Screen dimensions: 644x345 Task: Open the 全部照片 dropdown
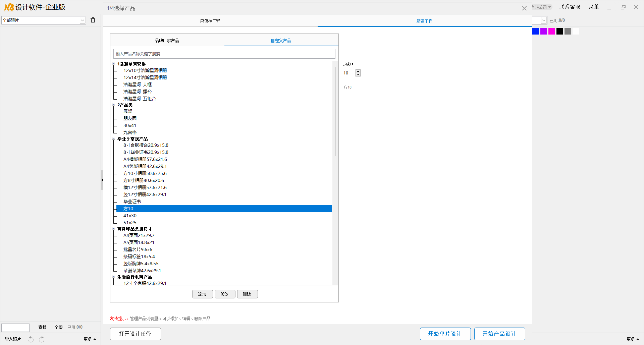[83, 20]
